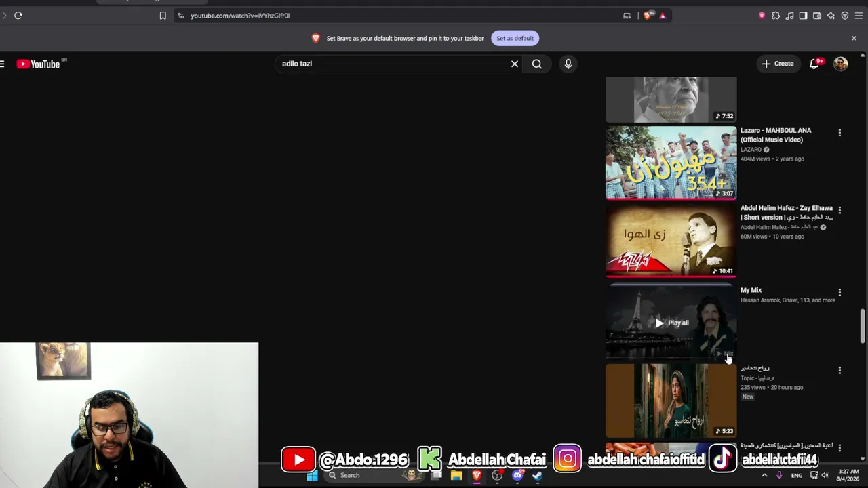
Task: Open more options for the bottom partially visible video
Action: 840,448
